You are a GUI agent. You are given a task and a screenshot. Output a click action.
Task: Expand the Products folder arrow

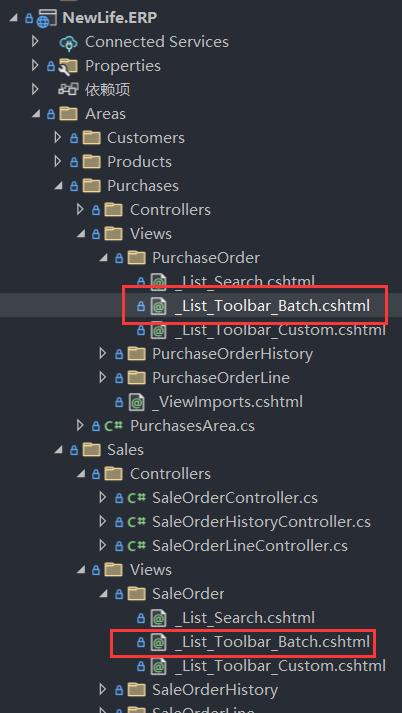coord(57,162)
